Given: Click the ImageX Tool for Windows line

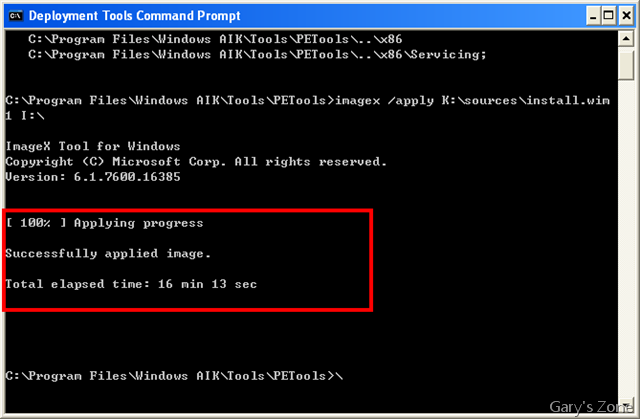Looking at the screenshot, I should 93,146.
